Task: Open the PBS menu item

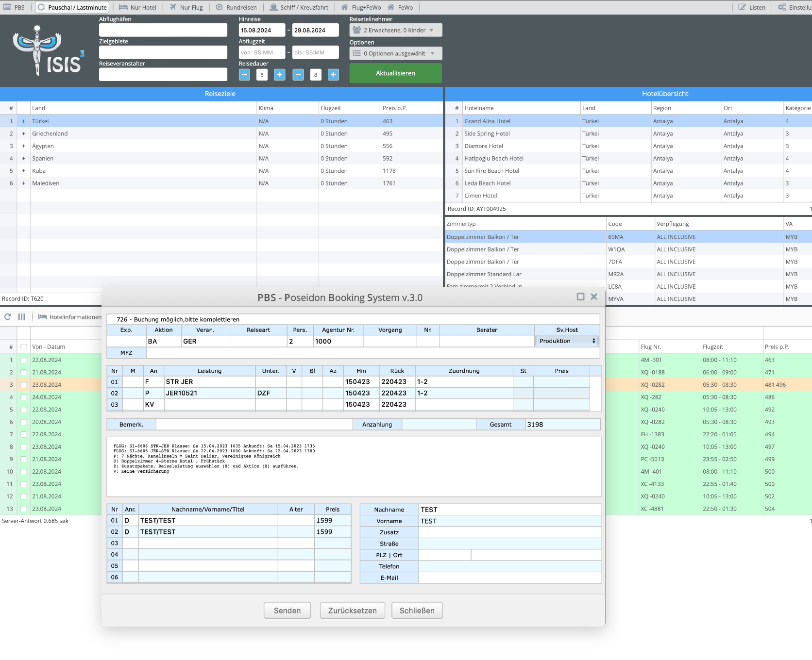Action: click(x=15, y=7)
